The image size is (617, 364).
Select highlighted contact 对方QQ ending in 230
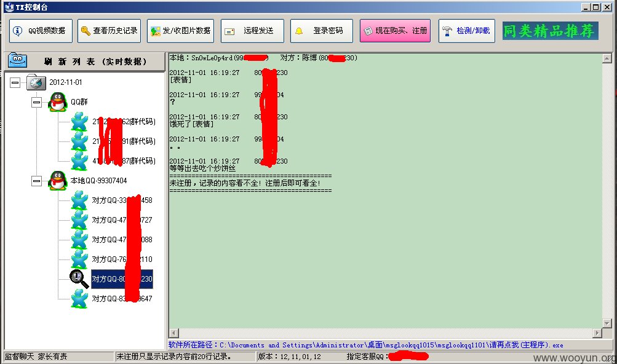click(122, 279)
